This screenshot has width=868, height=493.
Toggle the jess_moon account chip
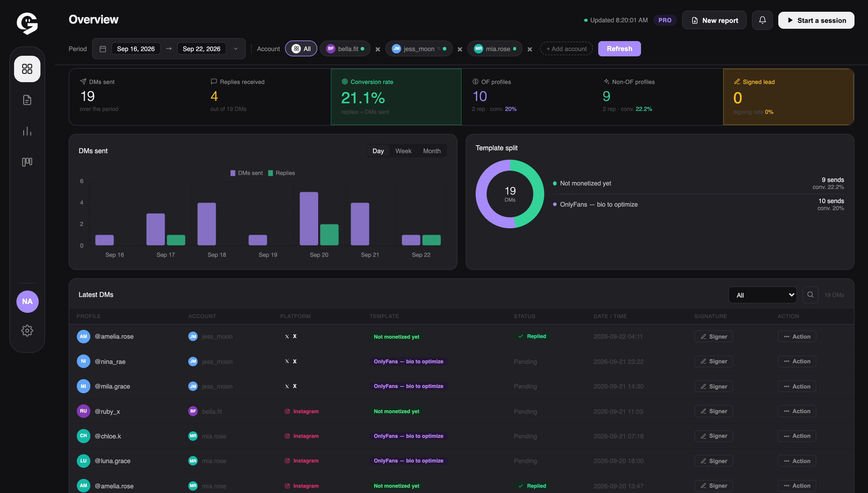pyautogui.click(x=419, y=49)
